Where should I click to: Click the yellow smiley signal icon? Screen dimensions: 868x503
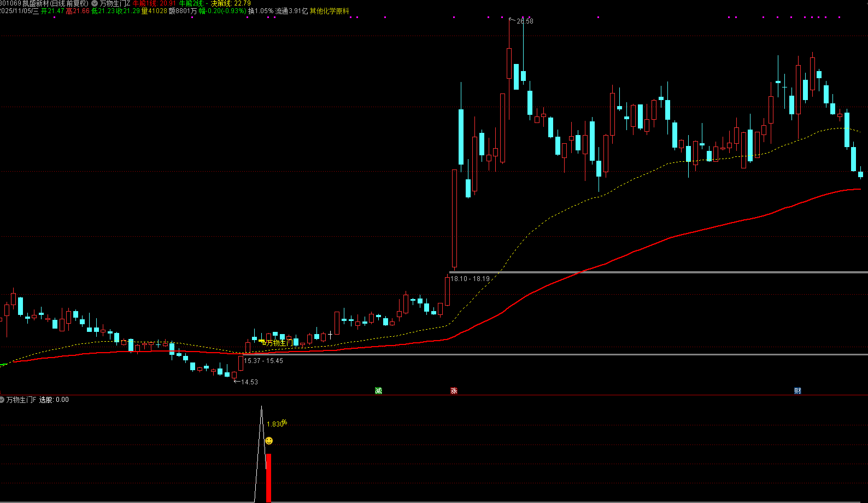pos(269,441)
